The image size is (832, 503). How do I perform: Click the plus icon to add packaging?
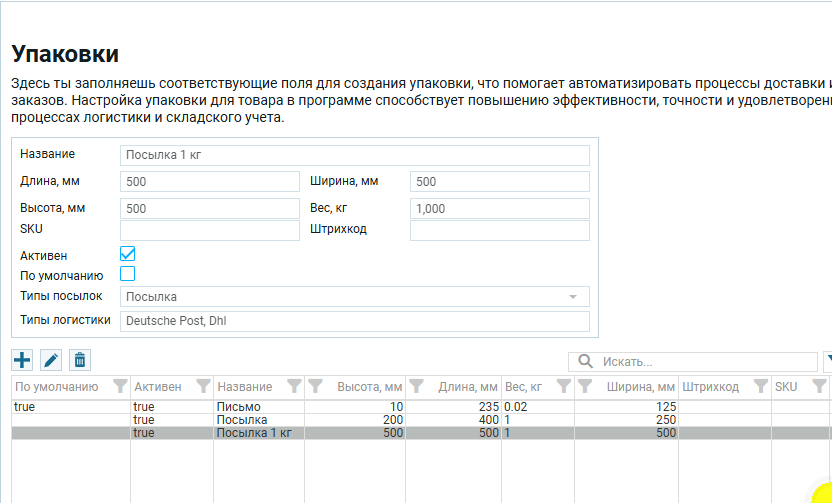tap(22, 360)
